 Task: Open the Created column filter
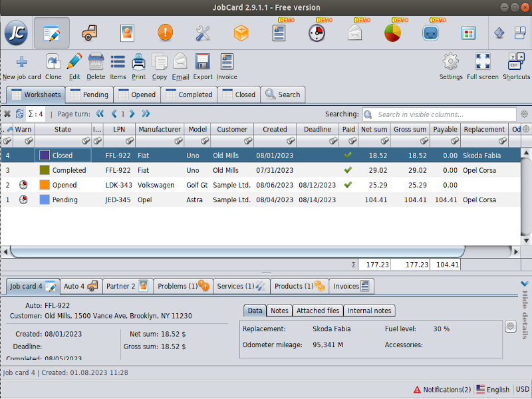291,140
